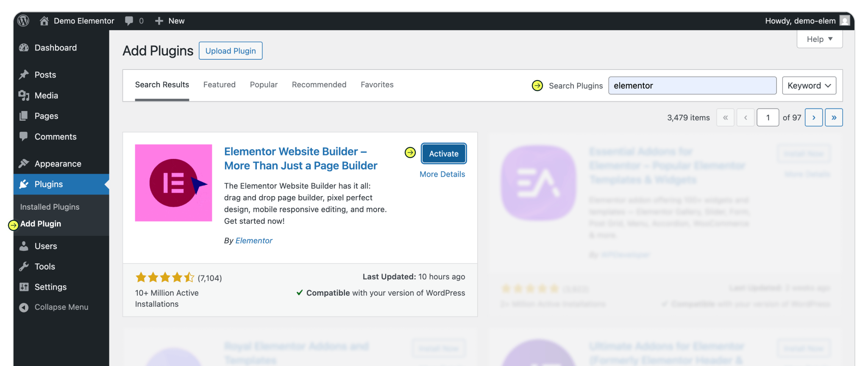Switch to the Favorites tab
Screen dimensions: 868x366
point(377,85)
